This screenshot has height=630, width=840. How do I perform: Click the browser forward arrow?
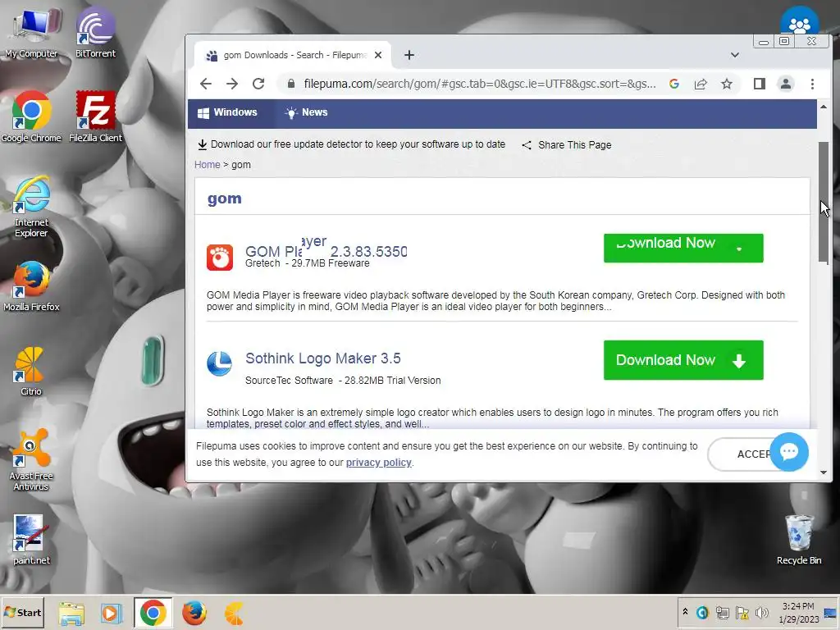(x=232, y=84)
